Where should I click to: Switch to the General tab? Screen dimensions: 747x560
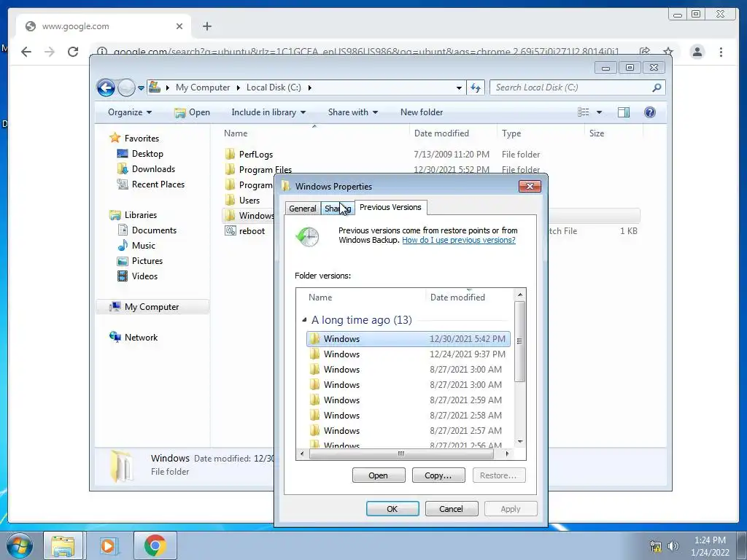(x=303, y=209)
